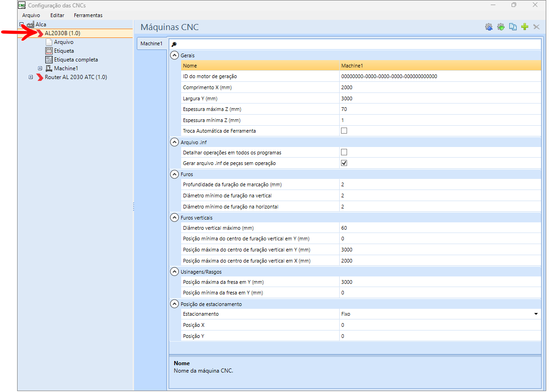Image resolution: width=549 pixels, height=392 pixels.
Task: Uncheck Gerar arquivo .inf de peças sem operação
Action: (x=344, y=163)
